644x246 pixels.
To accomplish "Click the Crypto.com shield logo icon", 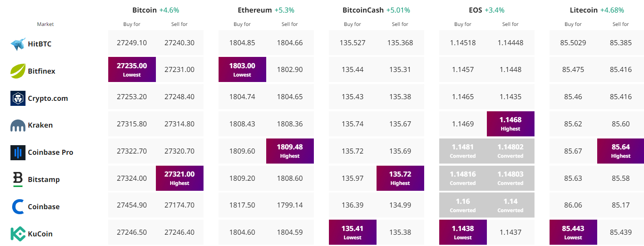I will click(18, 98).
